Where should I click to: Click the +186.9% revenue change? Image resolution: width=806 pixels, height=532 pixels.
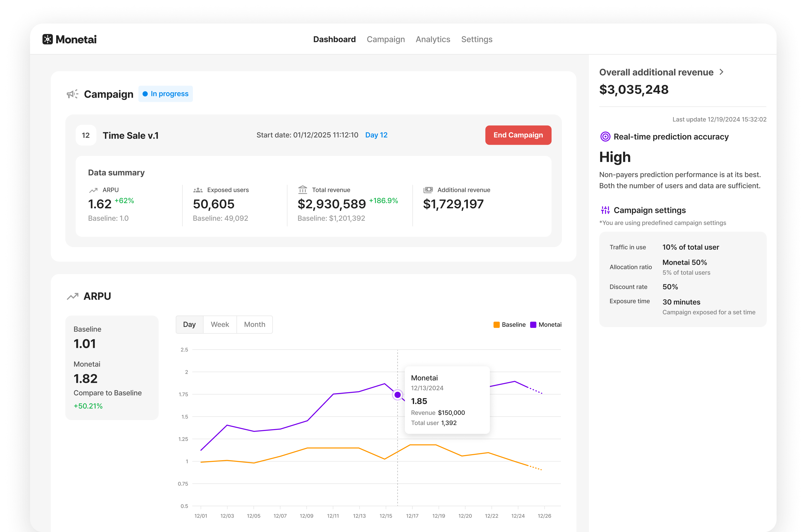(383, 200)
